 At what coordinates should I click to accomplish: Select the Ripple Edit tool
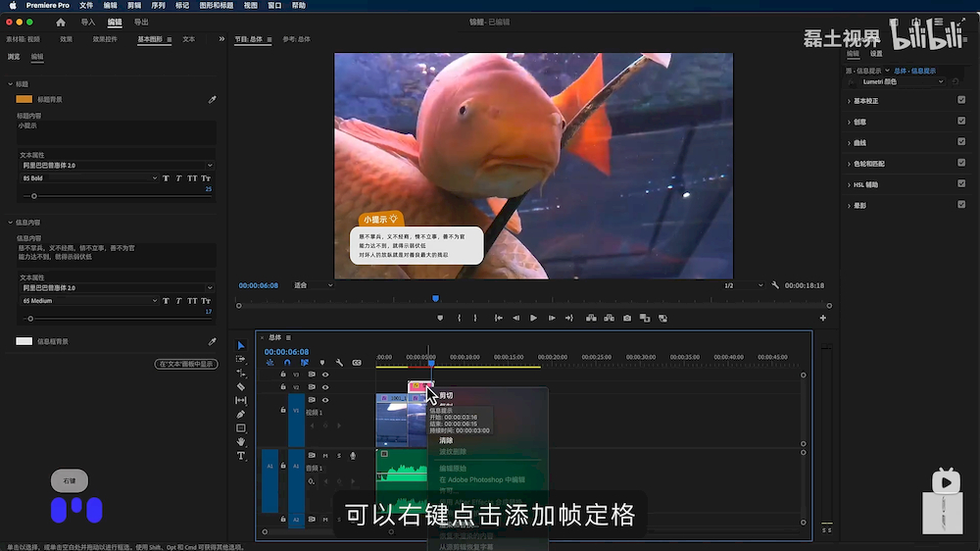[x=241, y=373]
